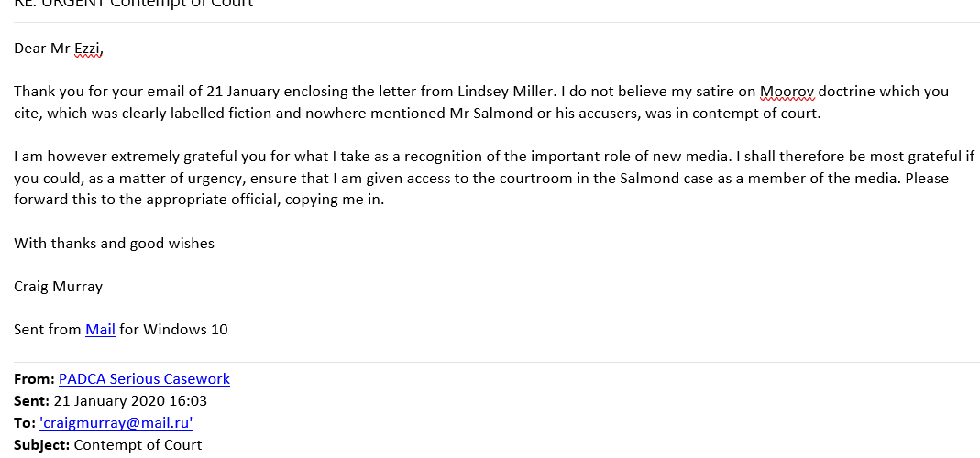
Task: Place cursor in With thanks and good wishes
Action: (114, 244)
